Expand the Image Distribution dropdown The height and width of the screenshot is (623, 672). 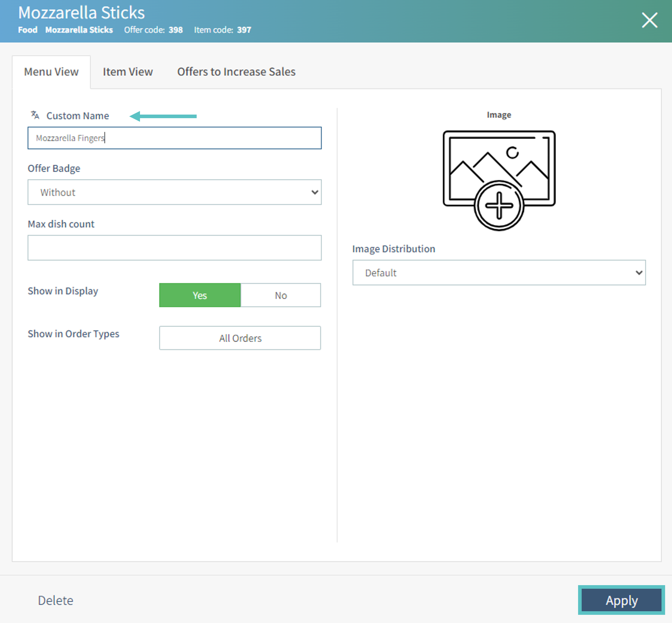(498, 272)
